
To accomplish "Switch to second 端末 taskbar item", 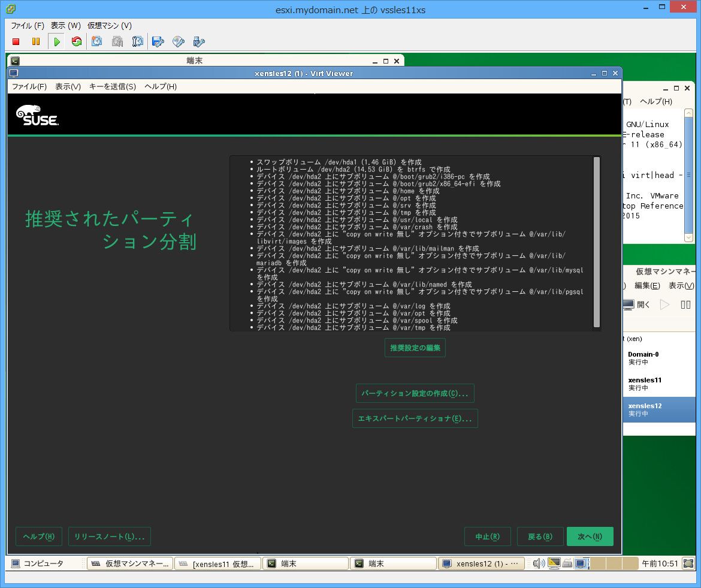I will click(x=393, y=563).
